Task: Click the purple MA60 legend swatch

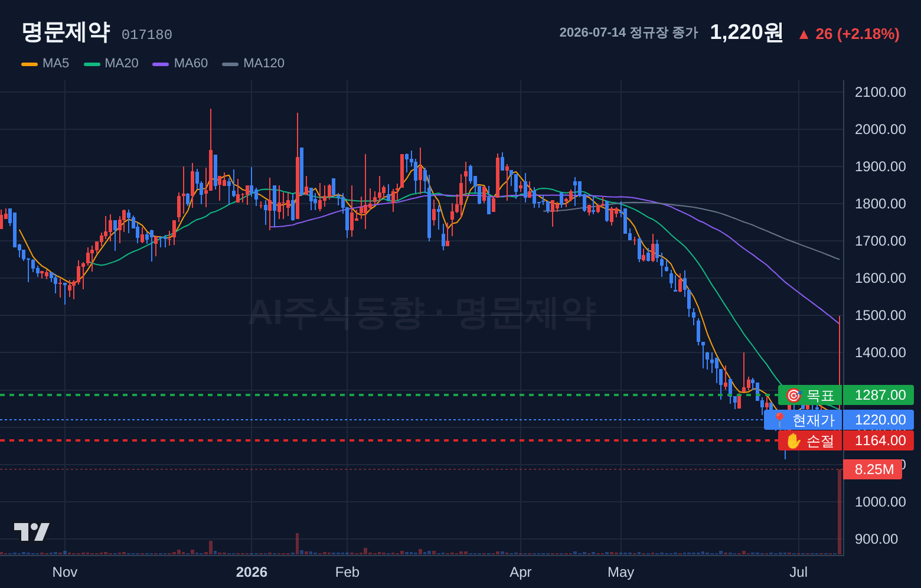Action: 161,64
